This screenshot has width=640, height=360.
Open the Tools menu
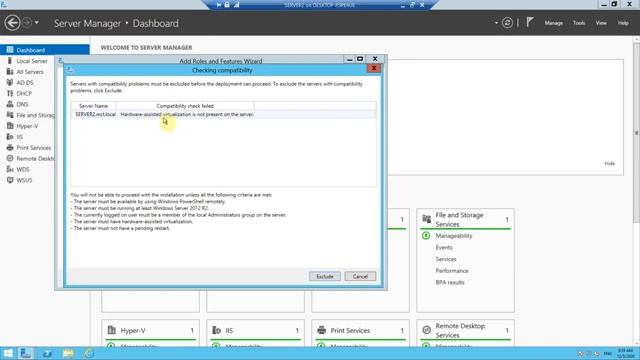(x=579, y=23)
